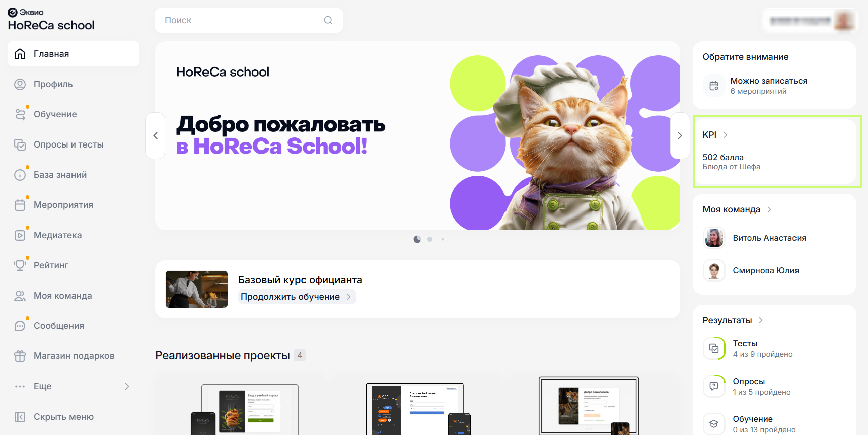The image size is (868, 435).
Task: Open the База знаний menu item
Action: (x=74, y=175)
